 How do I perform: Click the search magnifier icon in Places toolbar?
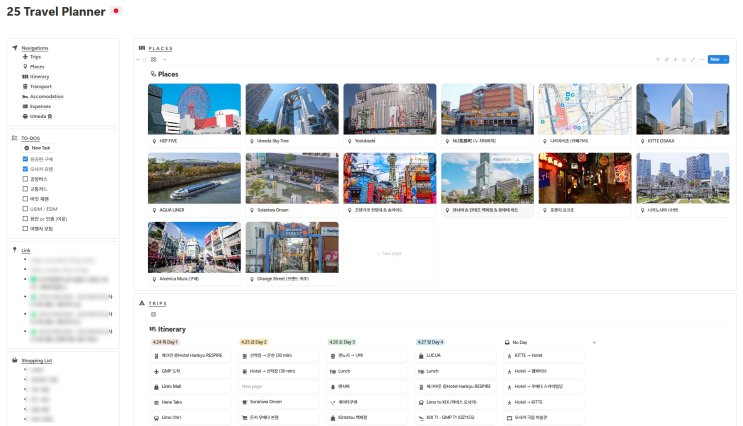[684, 60]
